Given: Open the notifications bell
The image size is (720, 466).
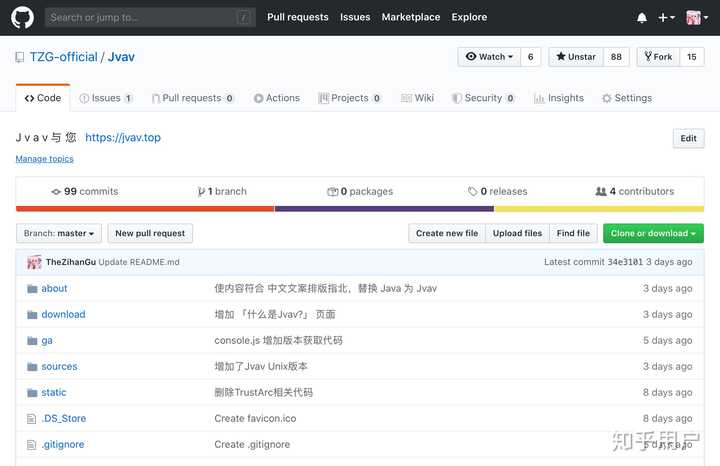Looking at the screenshot, I should (x=642, y=18).
